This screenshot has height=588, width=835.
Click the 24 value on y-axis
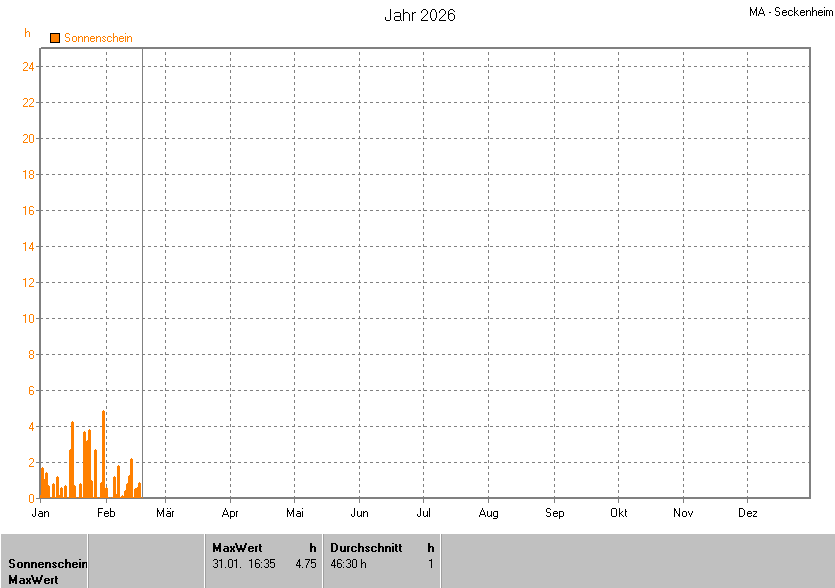coord(29,67)
